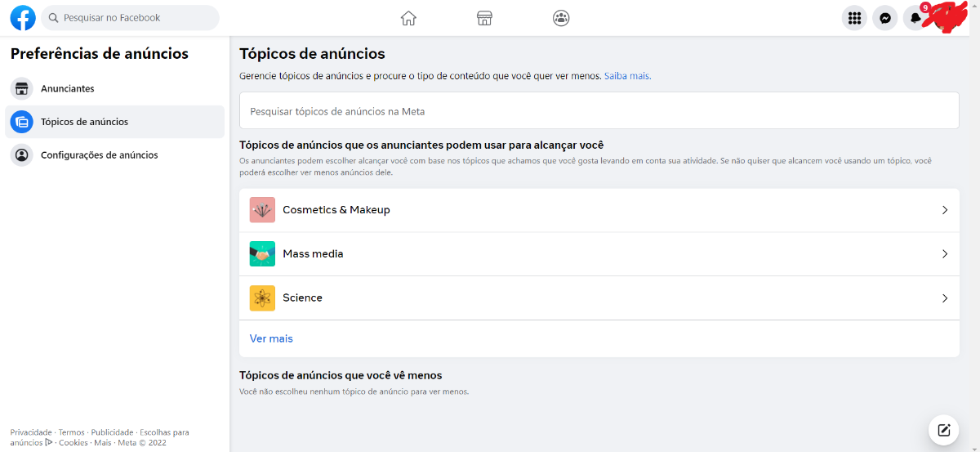Click the Ver mais link
Viewport: 980px width, 452px height.
tap(271, 338)
